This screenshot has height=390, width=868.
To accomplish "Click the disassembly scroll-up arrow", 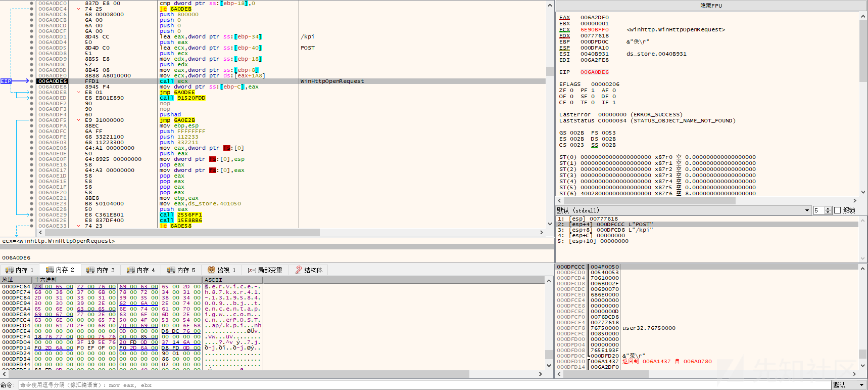I will coord(550,5).
